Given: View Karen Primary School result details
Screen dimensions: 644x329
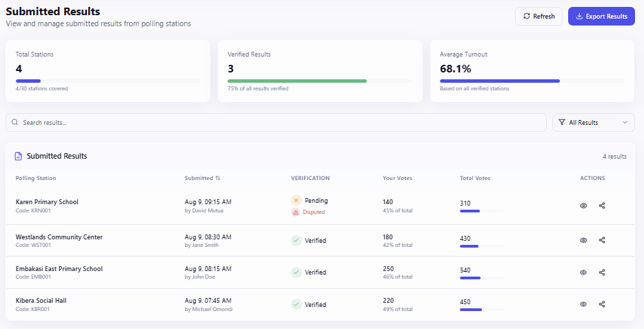Looking at the screenshot, I should pyautogui.click(x=583, y=206).
